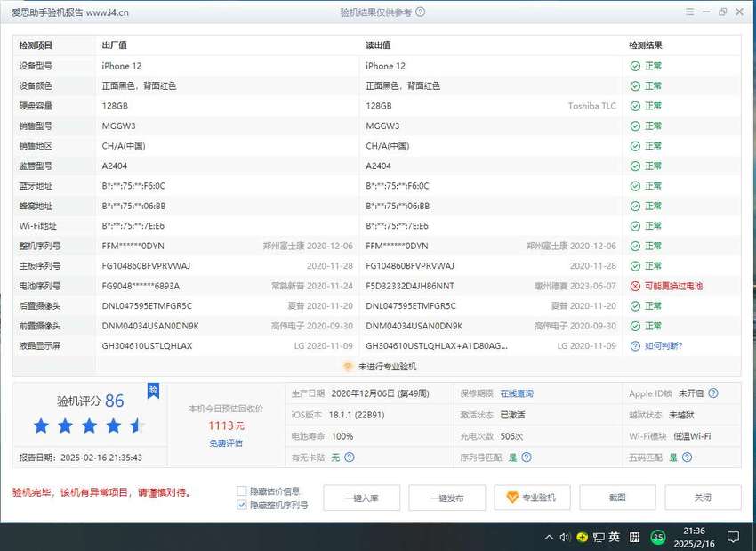Click the help icon next to 序列号匹配
The height and width of the screenshot is (551, 756).
tap(527, 457)
